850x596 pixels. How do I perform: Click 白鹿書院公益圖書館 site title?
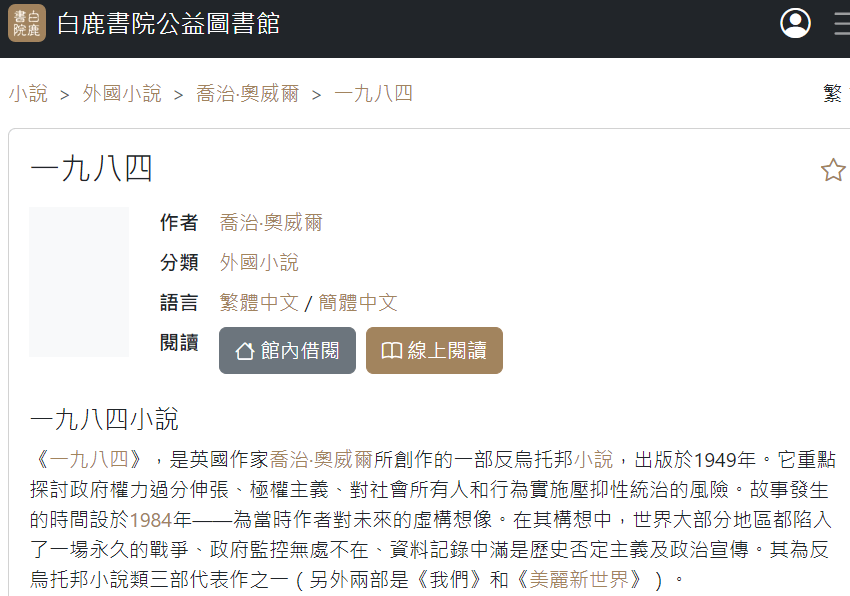click(x=168, y=23)
